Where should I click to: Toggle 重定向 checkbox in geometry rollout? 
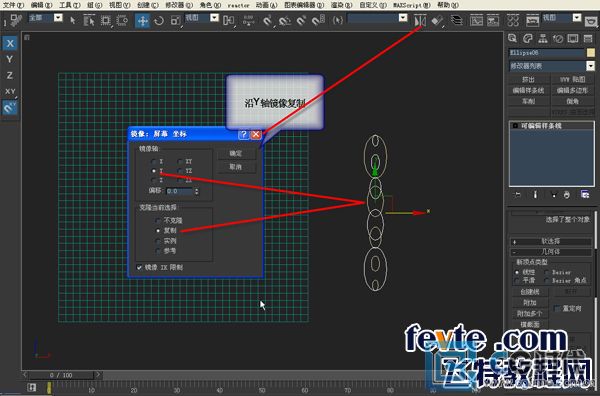click(557, 308)
